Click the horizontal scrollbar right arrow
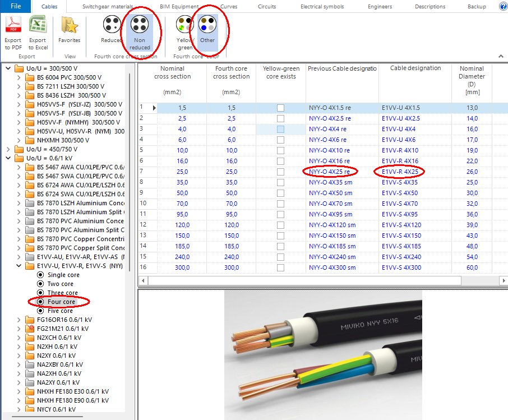Image resolution: width=508 pixels, height=420 pixels. [503, 280]
